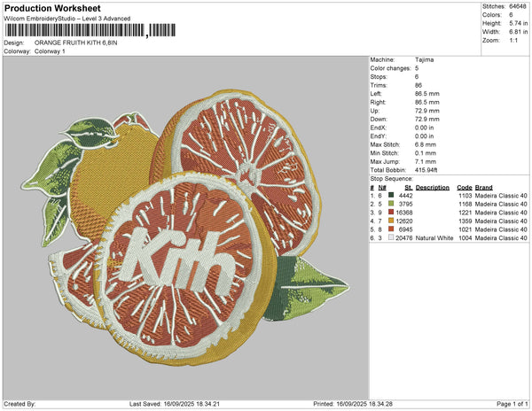
Task: Click the 'Created By:' footer label
Action: [20, 404]
